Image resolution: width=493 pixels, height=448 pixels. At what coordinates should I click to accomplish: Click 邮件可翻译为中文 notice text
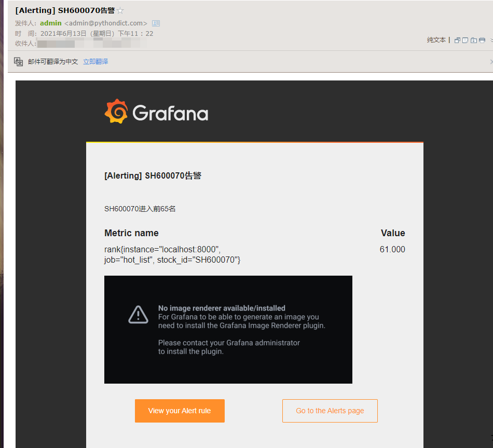[x=53, y=62]
